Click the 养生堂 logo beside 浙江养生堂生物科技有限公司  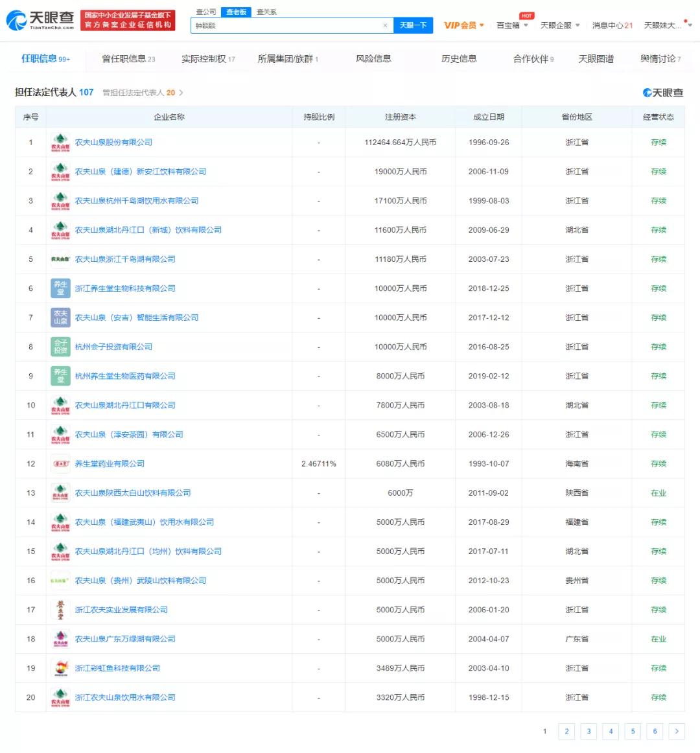60,288
